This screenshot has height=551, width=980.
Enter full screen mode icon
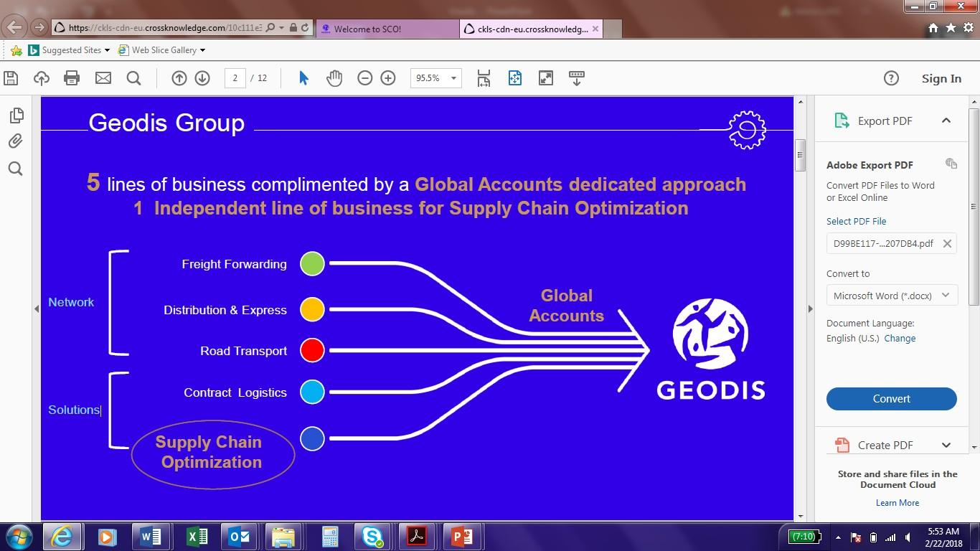546,78
